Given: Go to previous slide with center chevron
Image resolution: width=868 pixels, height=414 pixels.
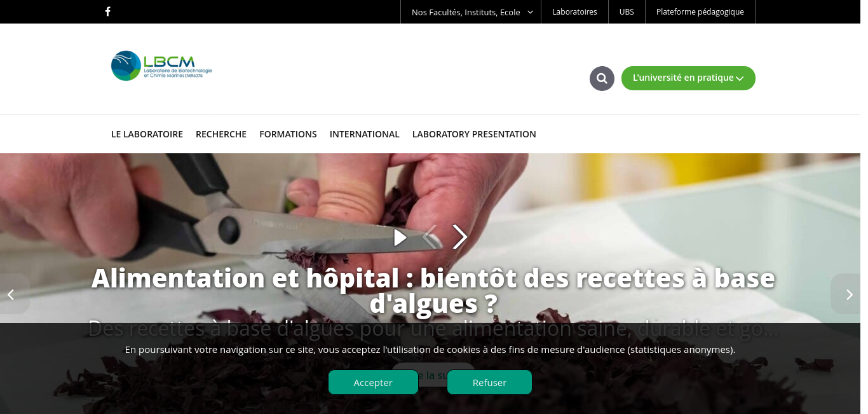Looking at the screenshot, I should click(430, 237).
